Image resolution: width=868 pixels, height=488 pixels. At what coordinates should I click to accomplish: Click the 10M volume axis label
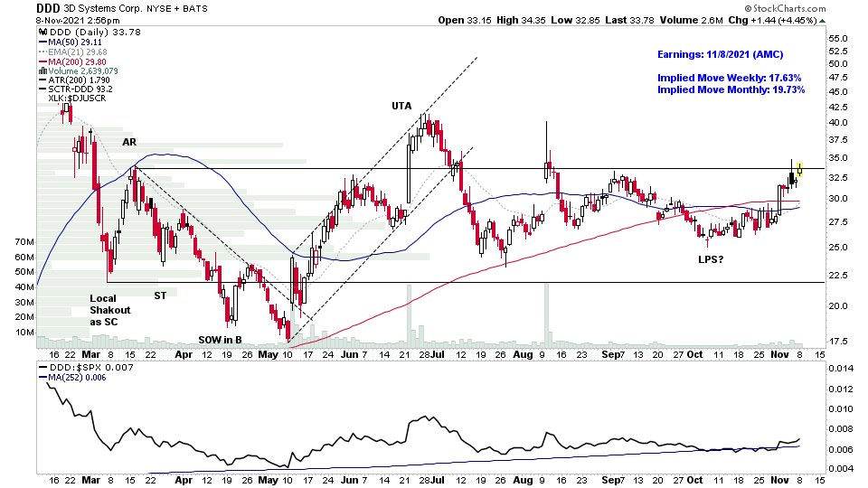[x=24, y=333]
